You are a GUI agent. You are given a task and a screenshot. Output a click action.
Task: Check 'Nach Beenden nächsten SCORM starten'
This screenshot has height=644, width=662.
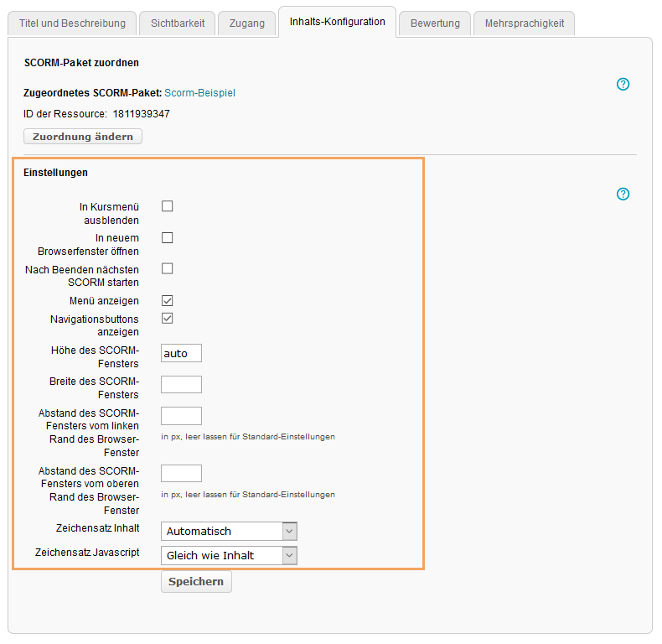(168, 269)
